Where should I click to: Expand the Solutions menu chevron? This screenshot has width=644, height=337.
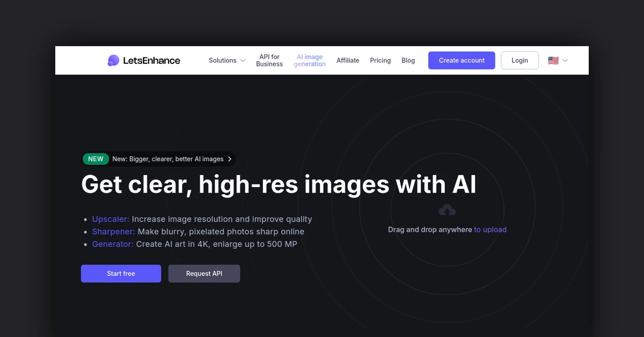[x=243, y=61]
